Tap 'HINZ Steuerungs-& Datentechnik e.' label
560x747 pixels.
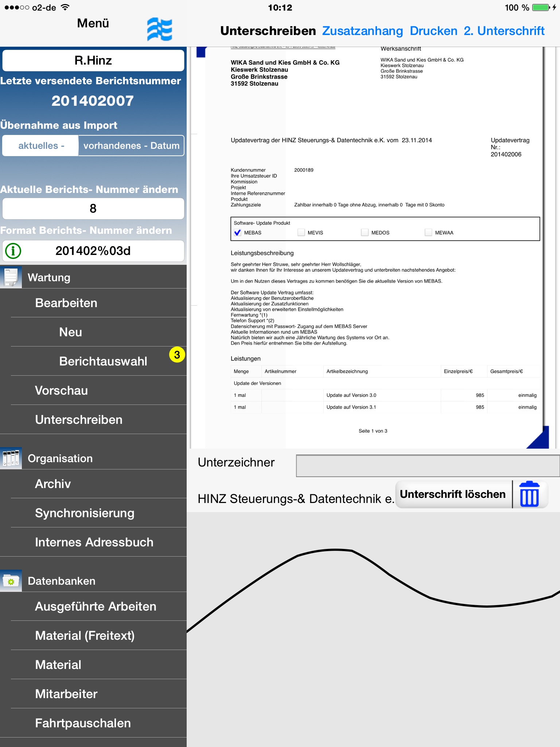pos(296,499)
